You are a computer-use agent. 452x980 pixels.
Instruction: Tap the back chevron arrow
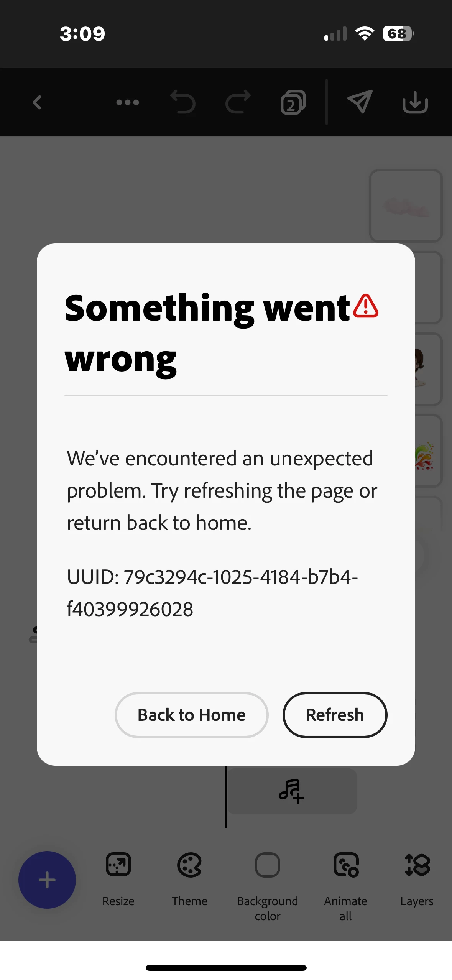[x=37, y=102]
